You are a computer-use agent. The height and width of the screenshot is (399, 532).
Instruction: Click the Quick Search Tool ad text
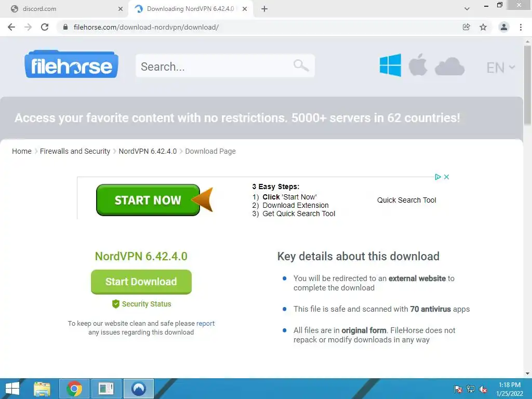point(406,200)
